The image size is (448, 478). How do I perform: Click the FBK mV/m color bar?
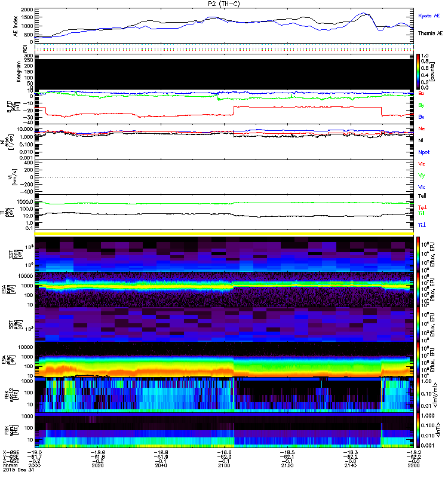[418, 395]
